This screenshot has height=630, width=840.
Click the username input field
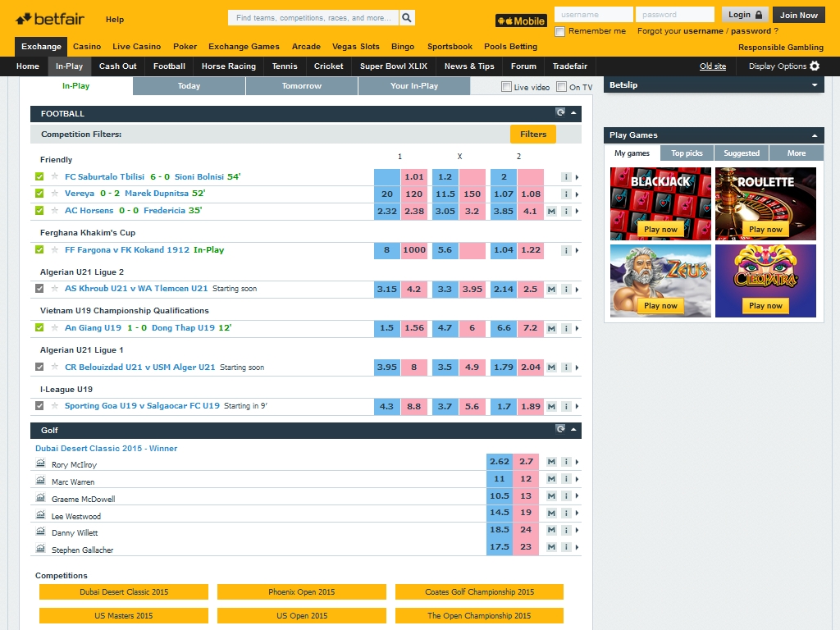point(593,15)
